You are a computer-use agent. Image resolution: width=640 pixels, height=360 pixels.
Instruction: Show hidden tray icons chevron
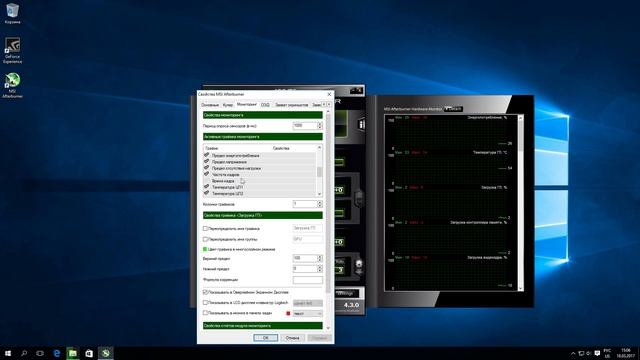pyautogui.click(x=573, y=353)
